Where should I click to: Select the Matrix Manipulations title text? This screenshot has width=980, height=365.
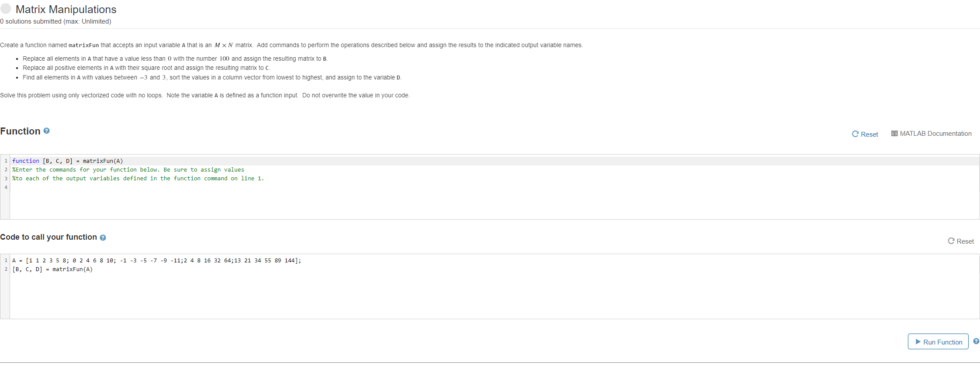pos(66,9)
